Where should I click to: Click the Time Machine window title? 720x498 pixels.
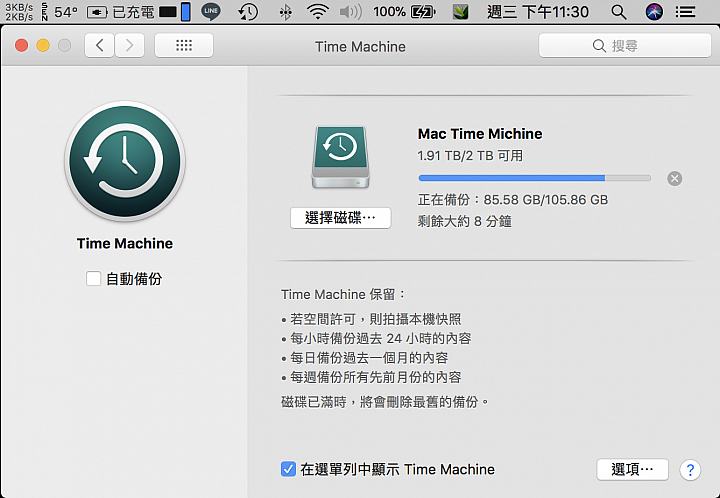pos(360,46)
